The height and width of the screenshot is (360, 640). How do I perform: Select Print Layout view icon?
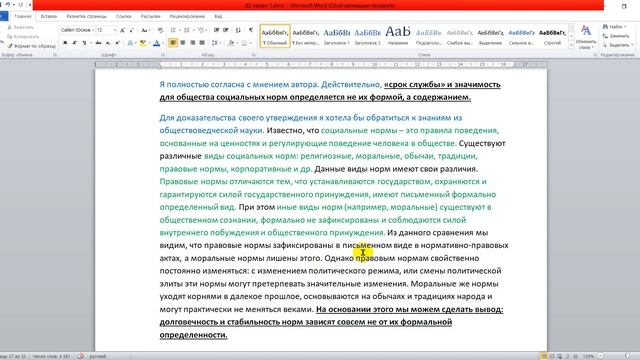tap(544, 356)
